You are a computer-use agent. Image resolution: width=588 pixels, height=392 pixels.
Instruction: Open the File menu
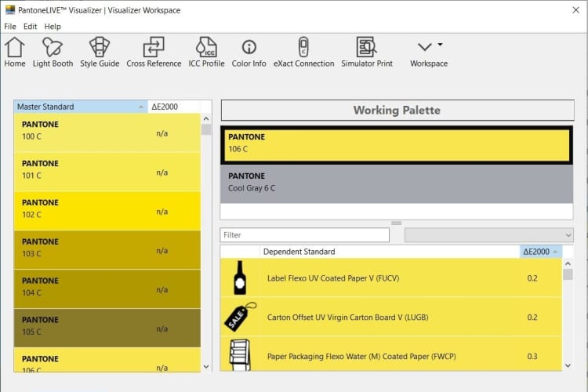pos(10,26)
